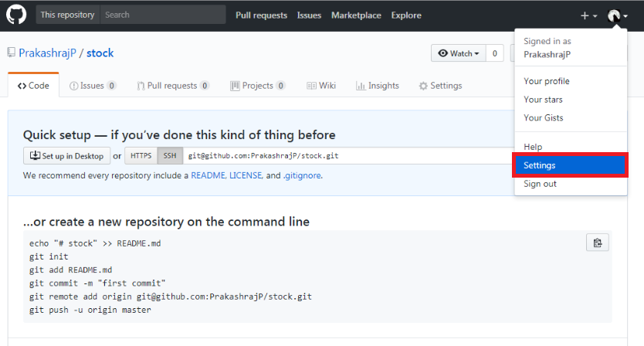Open the Wiki tab
The width and height of the screenshot is (644, 346).
click(321, 86)
